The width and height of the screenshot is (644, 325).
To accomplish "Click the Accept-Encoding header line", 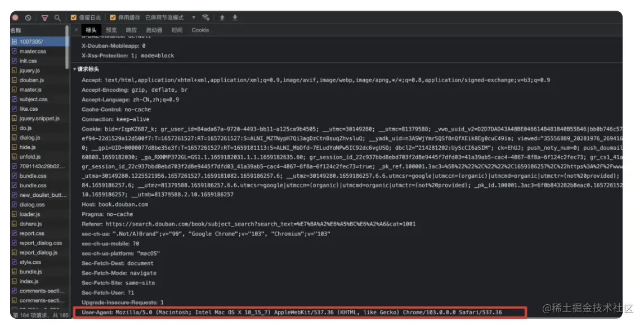I will coord(135,90).
